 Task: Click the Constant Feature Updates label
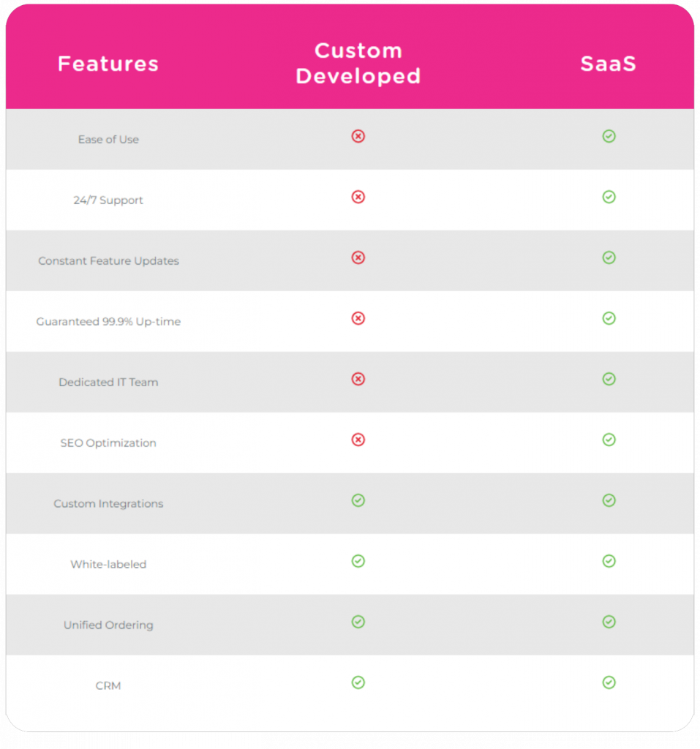pos(108,261)
